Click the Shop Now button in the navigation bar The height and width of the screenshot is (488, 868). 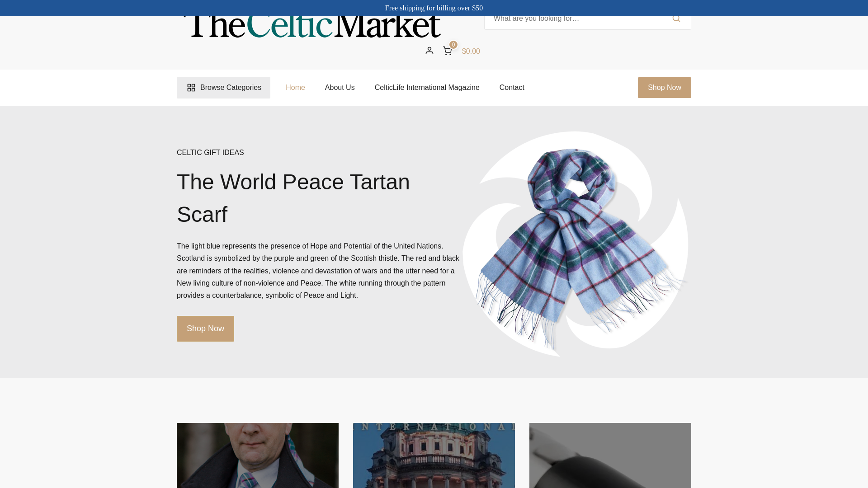pos(664,88)
